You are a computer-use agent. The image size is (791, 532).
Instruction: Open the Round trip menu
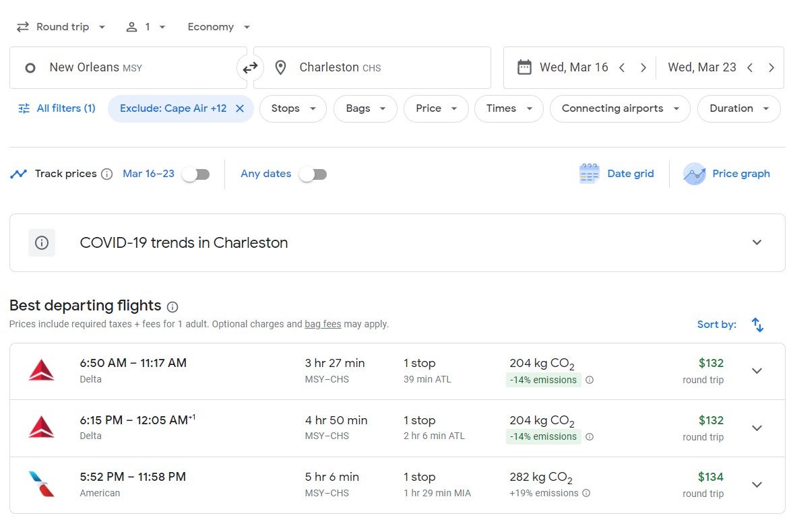point(61,26)
